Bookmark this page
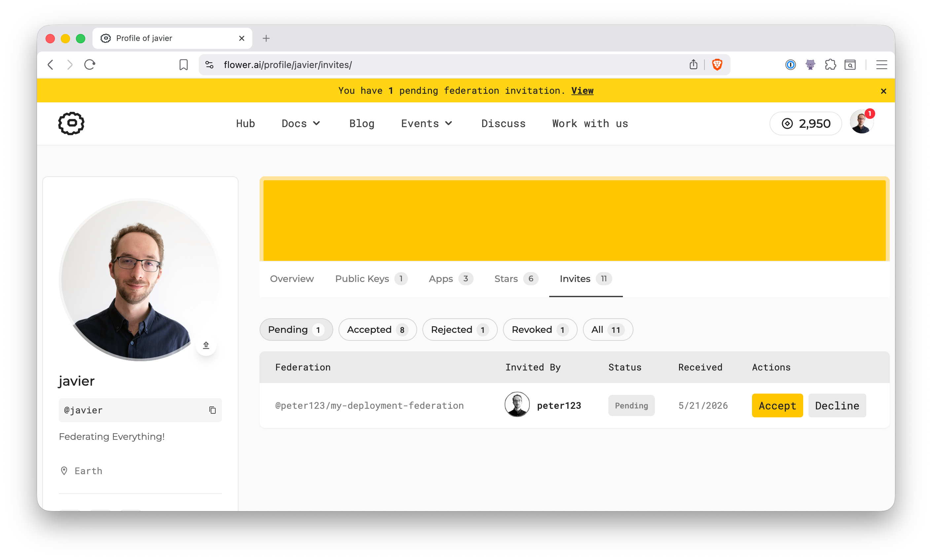 pos(183,64)
